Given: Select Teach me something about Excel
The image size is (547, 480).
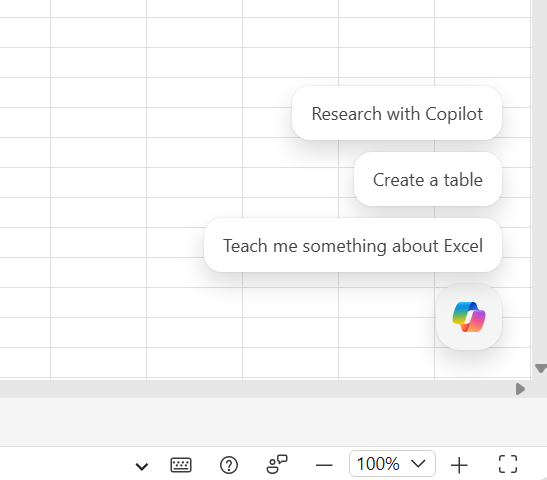Looking at the screenshot, I should pyautogui.click(x=353, y=245).
